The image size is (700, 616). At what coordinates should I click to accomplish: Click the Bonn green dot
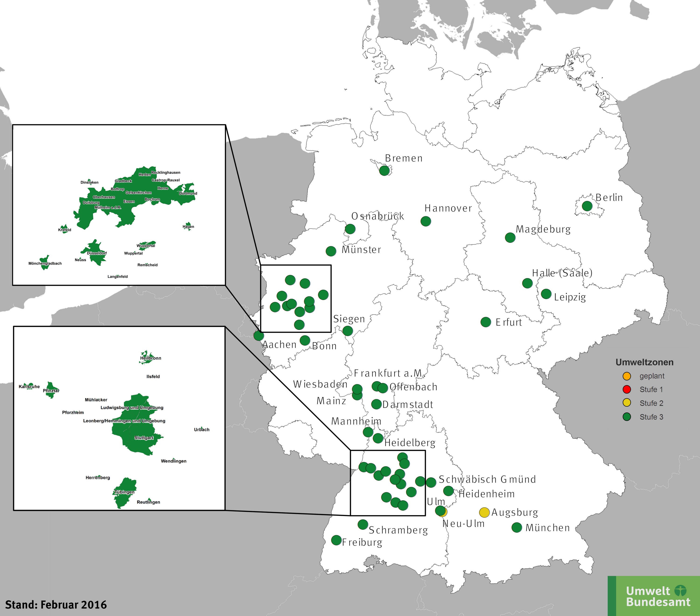tap(305, 340)
